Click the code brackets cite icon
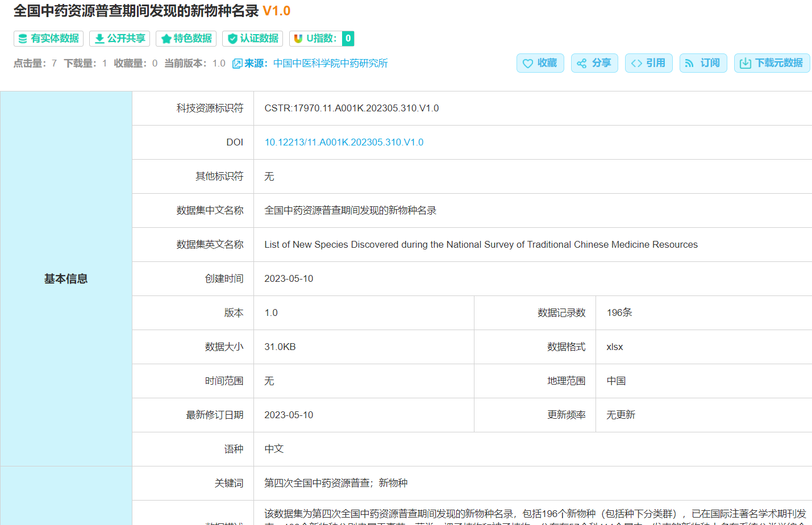This screenshot has height=525, width=812. click(636, 63)
